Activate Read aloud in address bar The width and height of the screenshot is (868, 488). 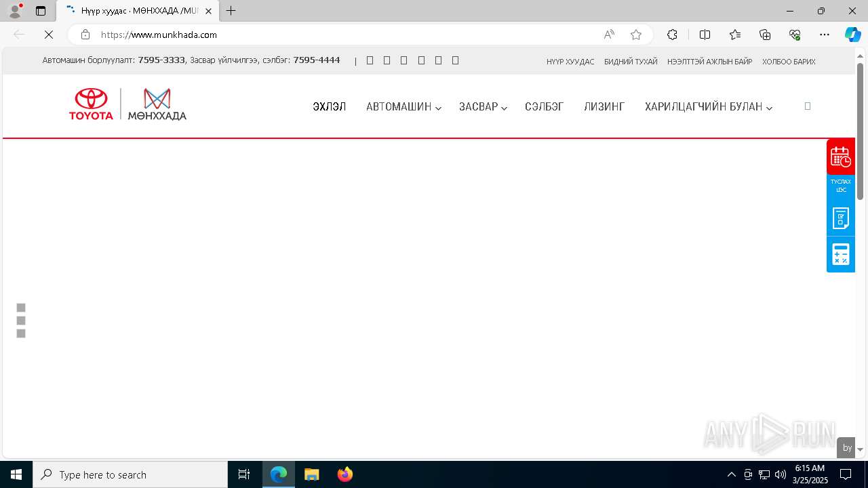click(x=609, y=35)
